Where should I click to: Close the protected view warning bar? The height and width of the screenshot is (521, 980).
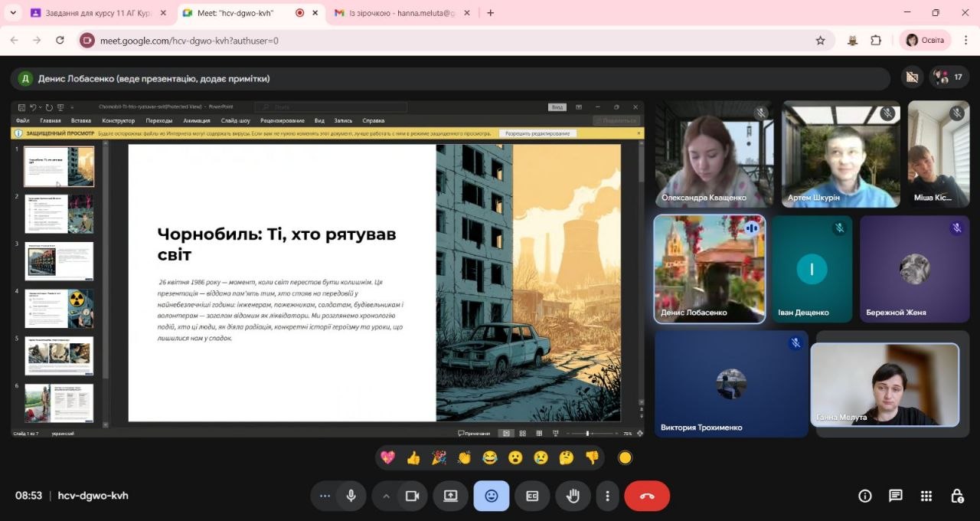639,133
